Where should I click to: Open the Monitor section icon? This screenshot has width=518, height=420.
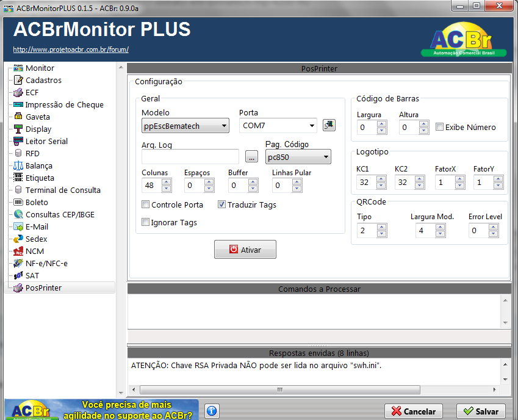coord(18,68)
